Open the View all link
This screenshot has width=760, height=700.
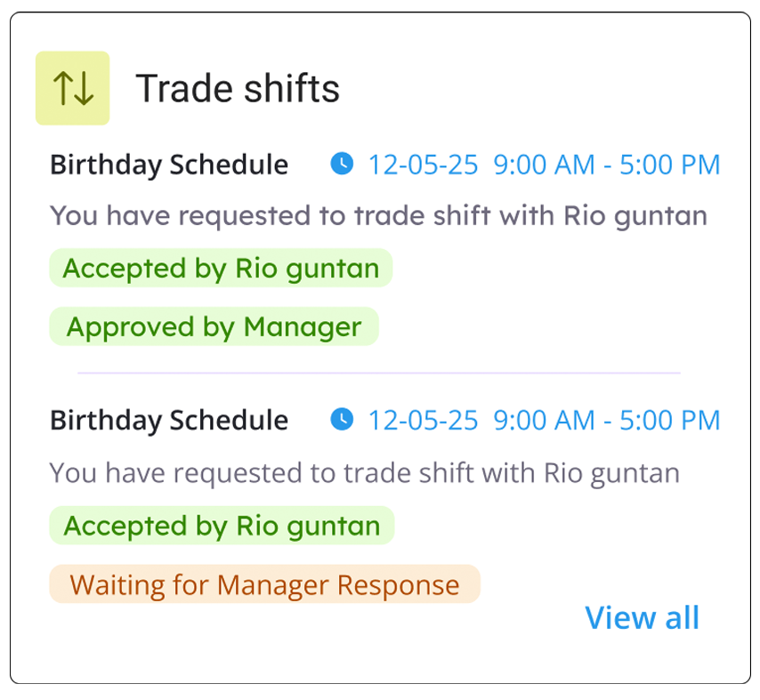(642, 617)
